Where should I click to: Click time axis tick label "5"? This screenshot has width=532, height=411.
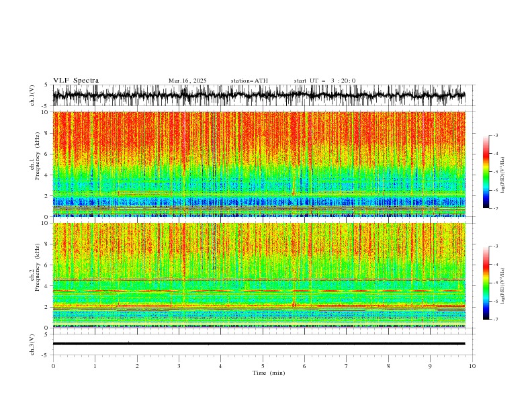point(263,366)
